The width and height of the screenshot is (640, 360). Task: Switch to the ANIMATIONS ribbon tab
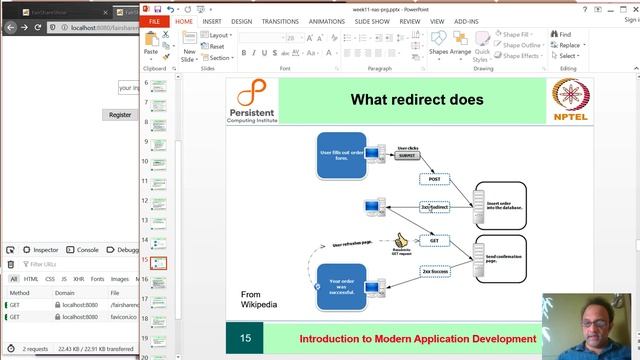[x=327, y=22]
